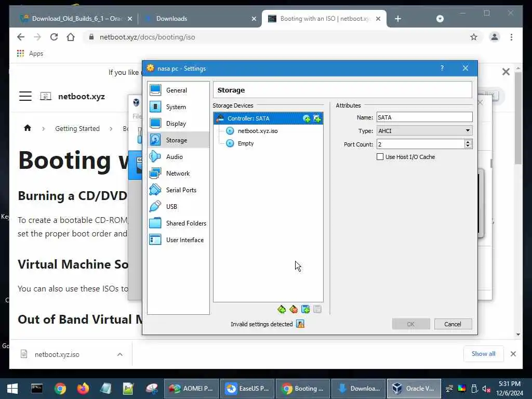The image size is (532, 399).
Task: Reload the netboot.xyz page
Action: point(54,37)
